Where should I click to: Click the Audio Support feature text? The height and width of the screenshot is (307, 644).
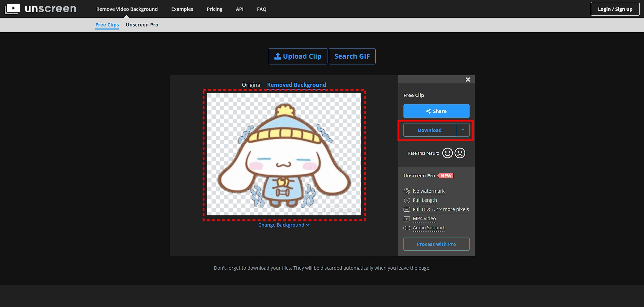pos(429,228)
